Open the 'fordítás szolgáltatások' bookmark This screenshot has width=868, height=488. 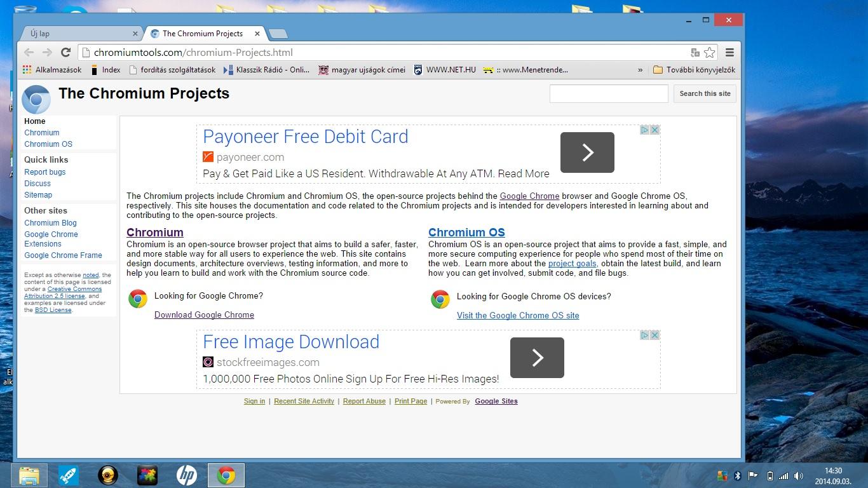[172, 70]
